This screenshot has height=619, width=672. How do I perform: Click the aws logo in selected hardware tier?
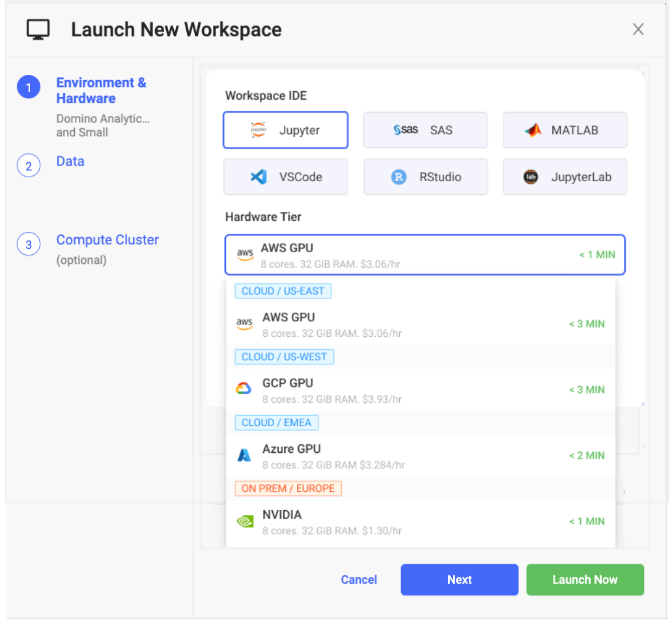[x=245, y=254]
